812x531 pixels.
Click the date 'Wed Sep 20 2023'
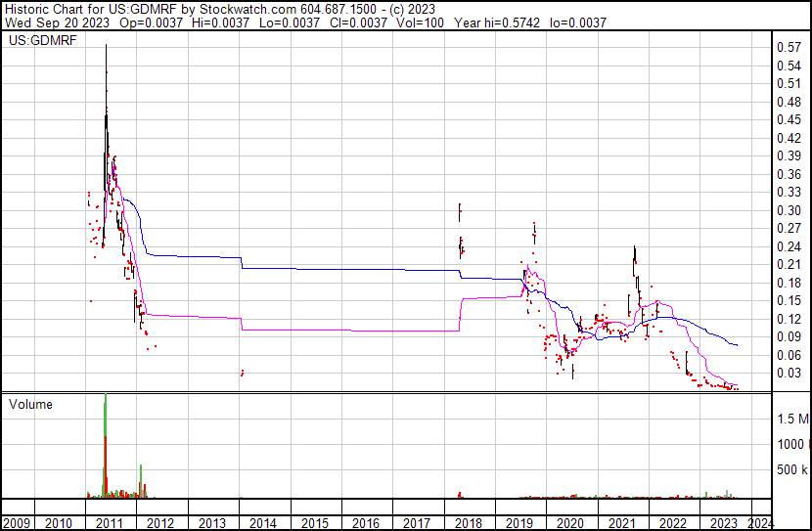57,22
